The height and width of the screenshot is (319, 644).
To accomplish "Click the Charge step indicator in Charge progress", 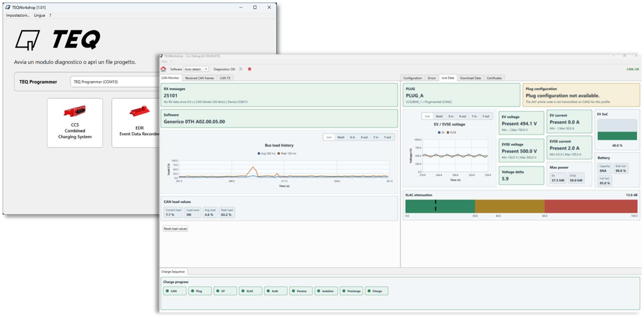I will click(x=377, y=291).
